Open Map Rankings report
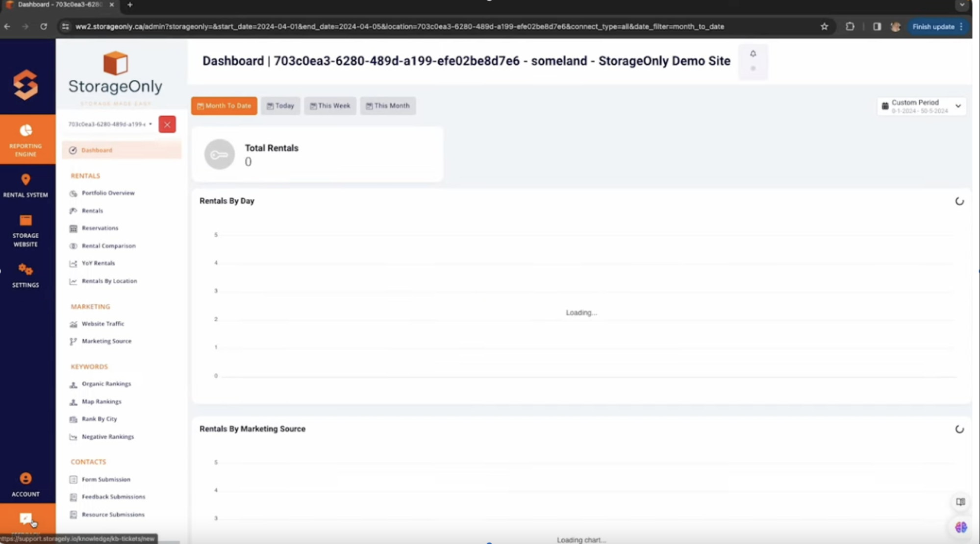Image resolution: width=980 pixels, height=544 pixels. pos(101,402)
